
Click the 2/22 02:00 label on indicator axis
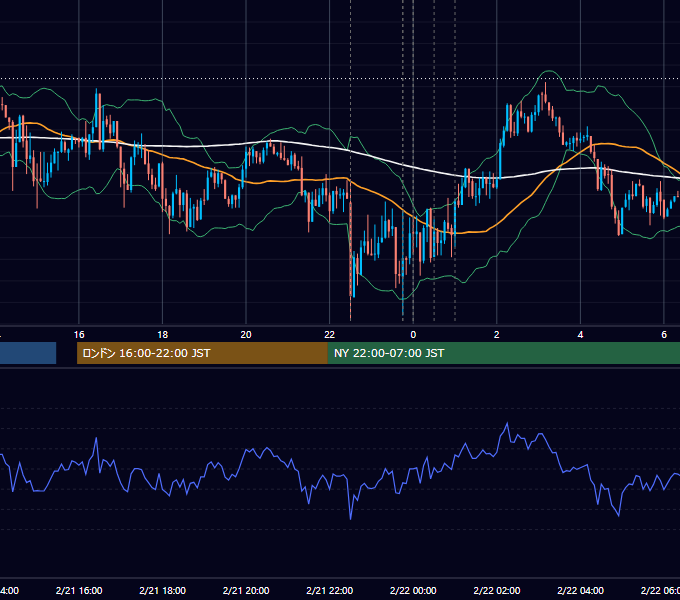(x=497, y=590)
